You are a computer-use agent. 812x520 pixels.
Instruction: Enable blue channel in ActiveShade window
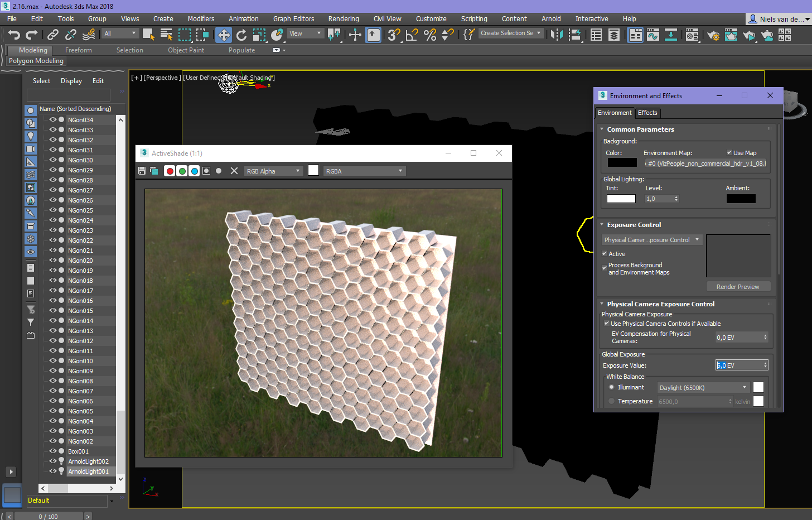[x=195, y=171]
